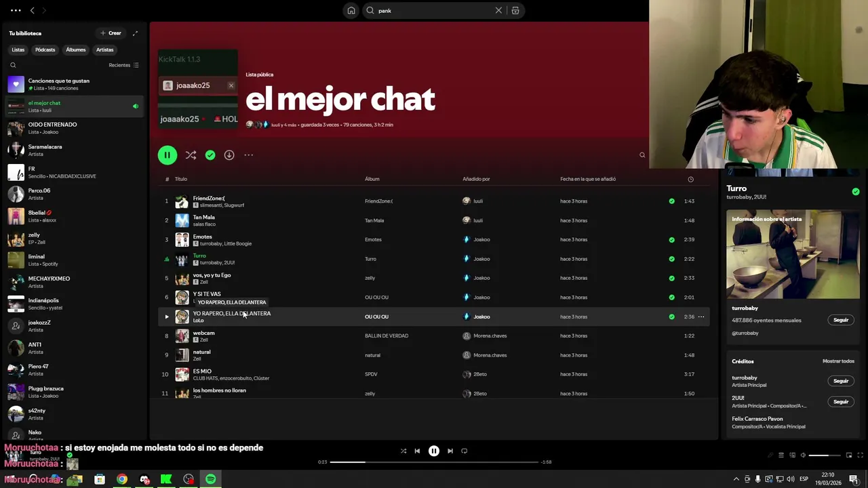Toggle saved check in Turro now-playing panel

click(856, 192)
